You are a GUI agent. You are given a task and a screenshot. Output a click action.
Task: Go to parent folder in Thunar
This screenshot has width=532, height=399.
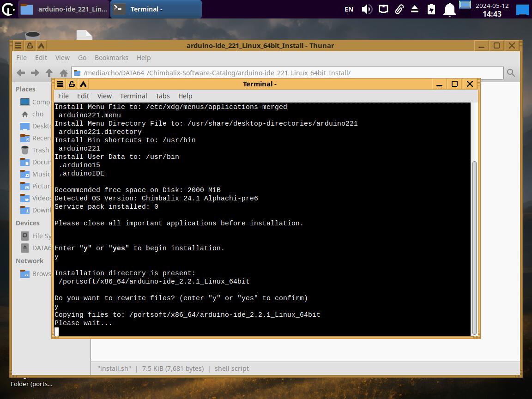49,73
